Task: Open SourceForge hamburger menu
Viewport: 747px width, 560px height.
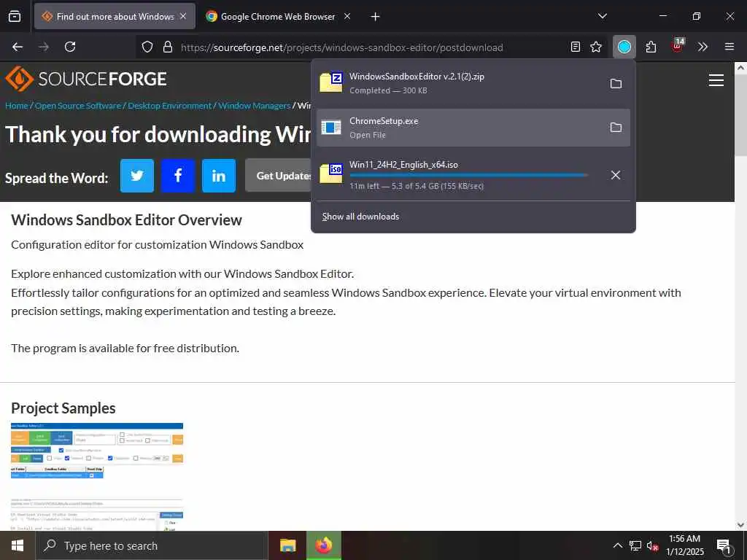Action: click(x=716, y=80)
